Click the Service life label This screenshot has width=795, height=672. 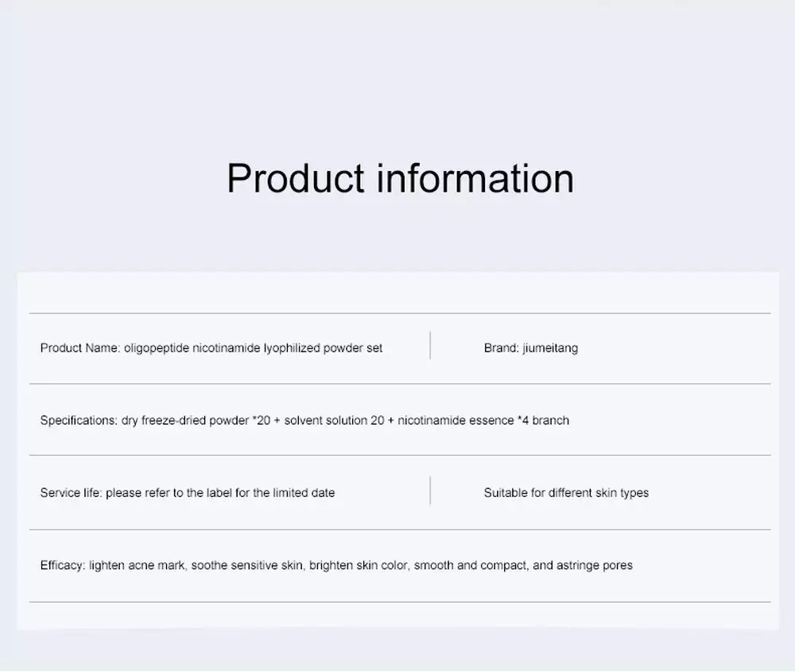pos(71,493)
